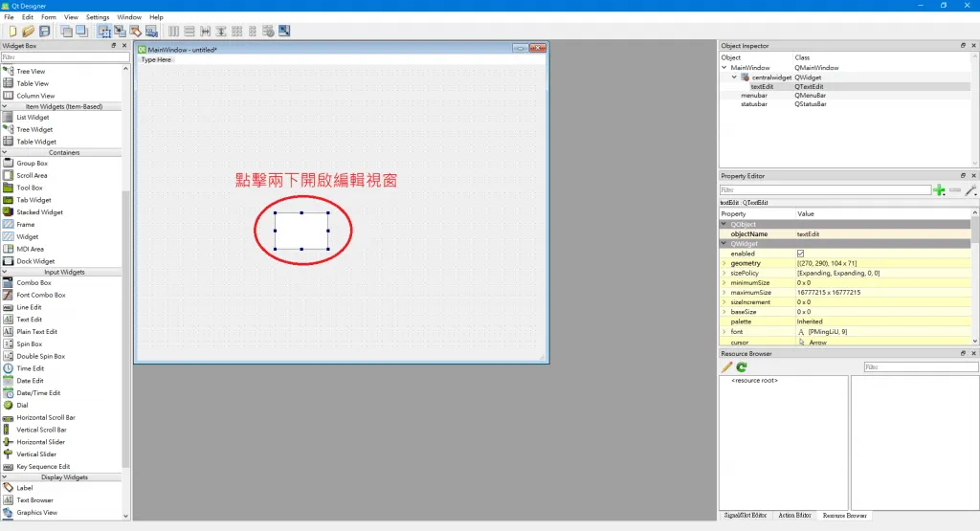Switch to the Signal/Slot Editor tab

click(x=746, y=516)
